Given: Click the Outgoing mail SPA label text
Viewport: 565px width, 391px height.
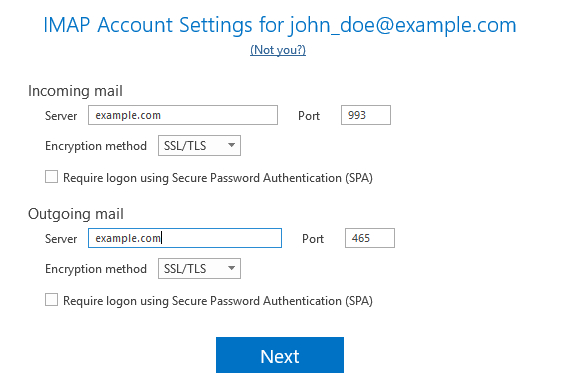Looking at the screenshot, I should click(x=218, y=301).
